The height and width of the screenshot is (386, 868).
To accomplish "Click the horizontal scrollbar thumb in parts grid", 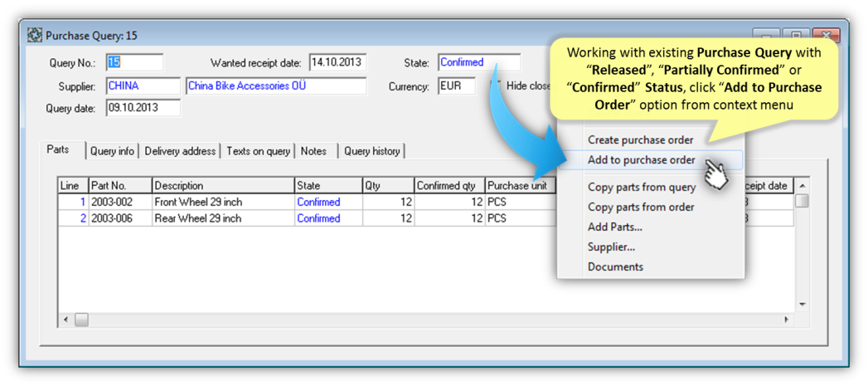I will click(x=81, y=320).
